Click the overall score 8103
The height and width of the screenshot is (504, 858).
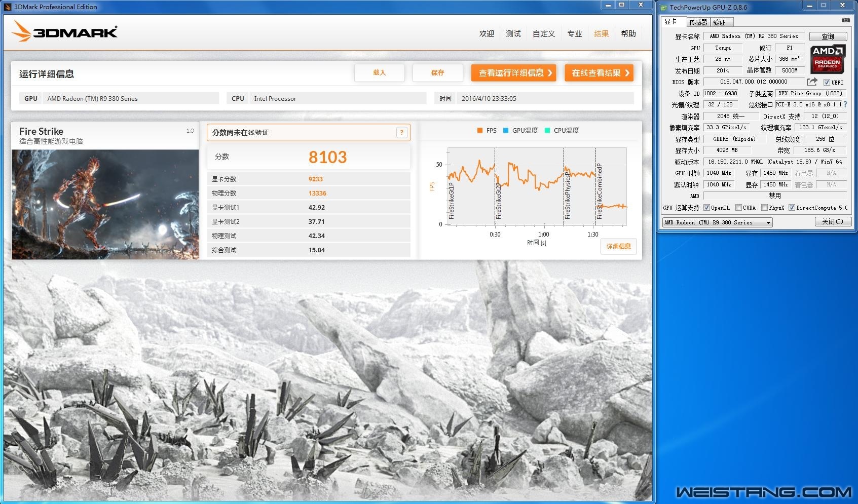click(x=327, y=157)
